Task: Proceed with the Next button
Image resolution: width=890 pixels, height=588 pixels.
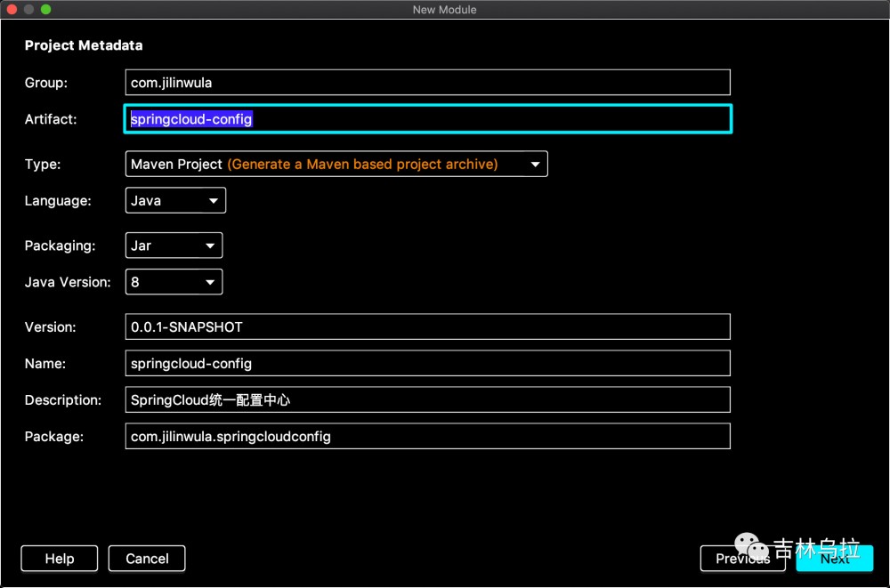Action: [835, 559]
